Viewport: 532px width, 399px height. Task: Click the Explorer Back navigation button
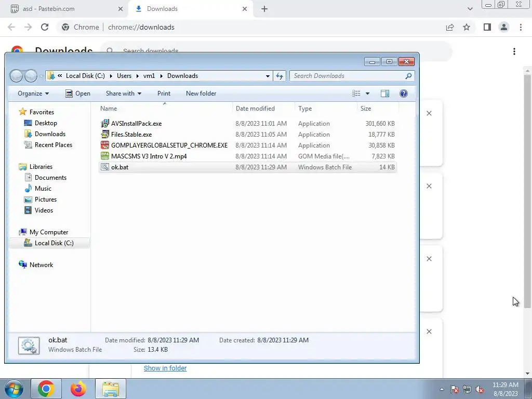click(x=17, y=76)
